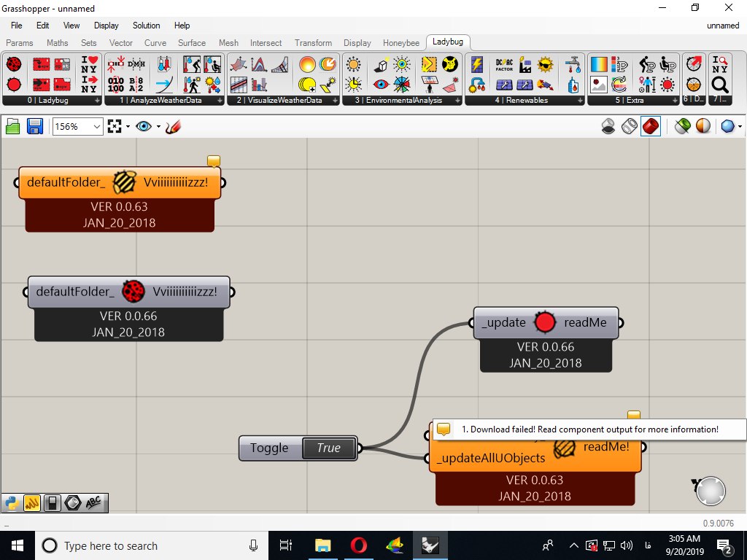
Task: Open the document preview color sphere
Action: pyautogui.click(x=703, y=127)
